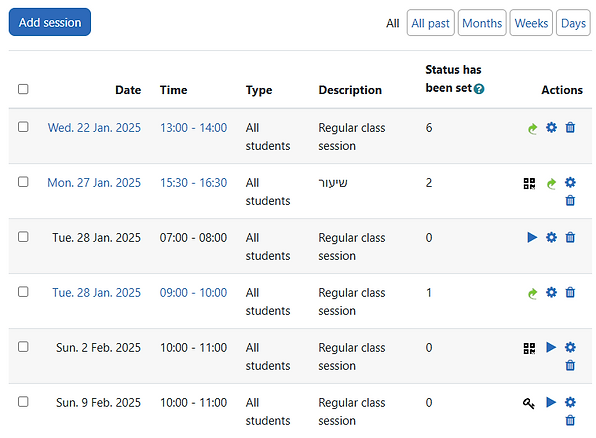
Task: Take attendance for Tue. 28 Jan. 07:00 session
Action: pyautogui.click(x=533, y=237)
